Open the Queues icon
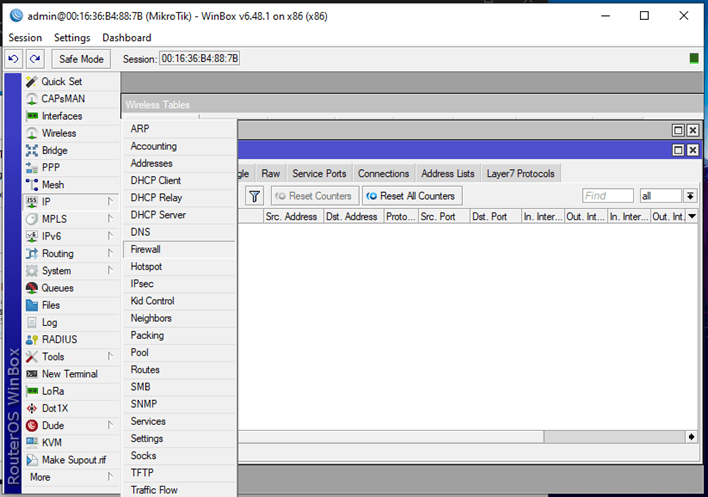 click(x=32, y=288)
